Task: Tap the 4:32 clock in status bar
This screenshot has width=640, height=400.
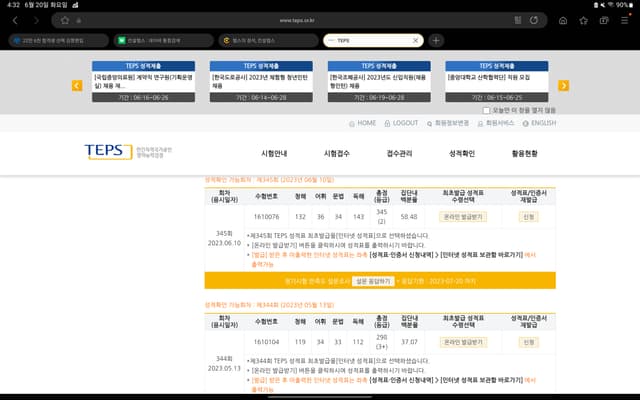Action: pyautogui.click(x=13, y=5)
